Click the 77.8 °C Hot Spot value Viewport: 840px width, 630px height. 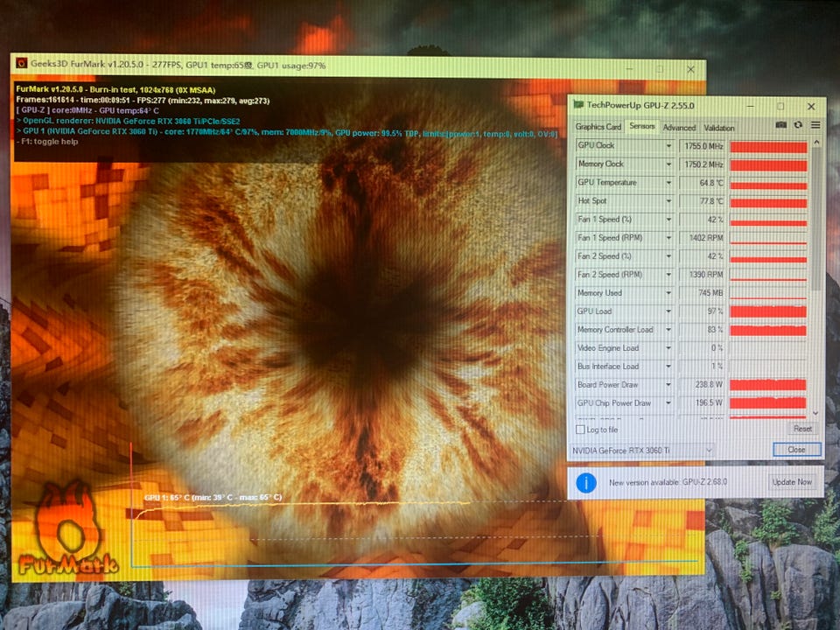[703, 201]
